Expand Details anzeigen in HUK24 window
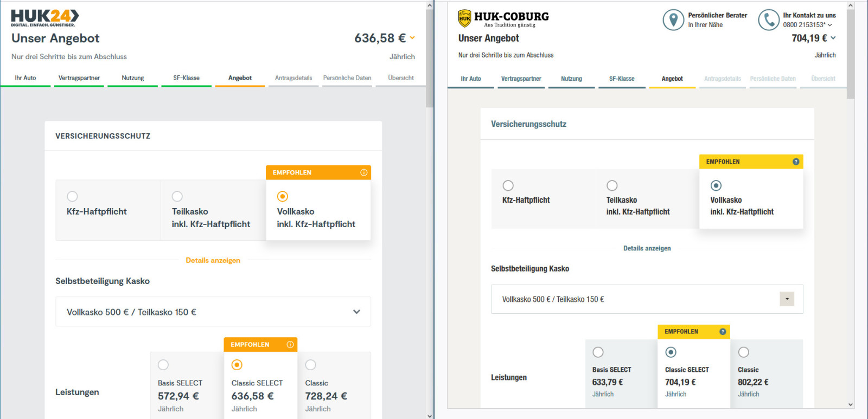This screenshot has width=868, height=419. pyautogui.click(x=213, y=260)
